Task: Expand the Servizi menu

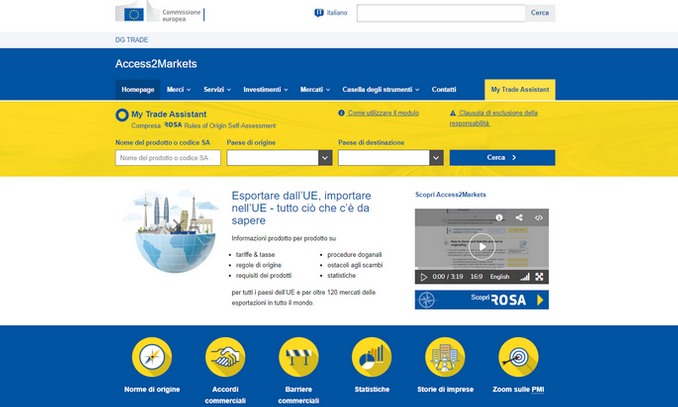Action: click(217, 90)
